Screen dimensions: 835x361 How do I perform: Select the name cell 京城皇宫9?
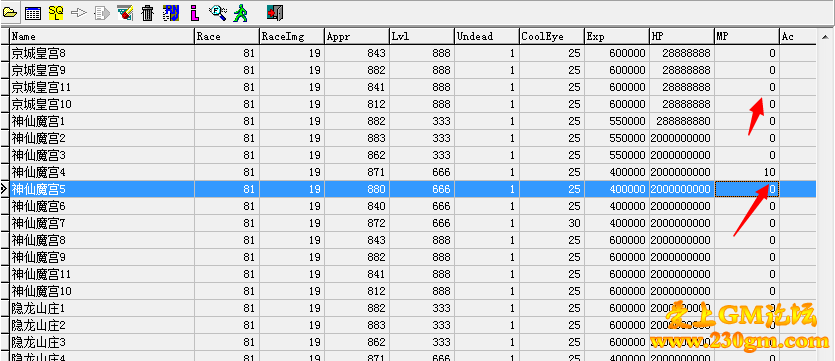(x=102, y=70)
